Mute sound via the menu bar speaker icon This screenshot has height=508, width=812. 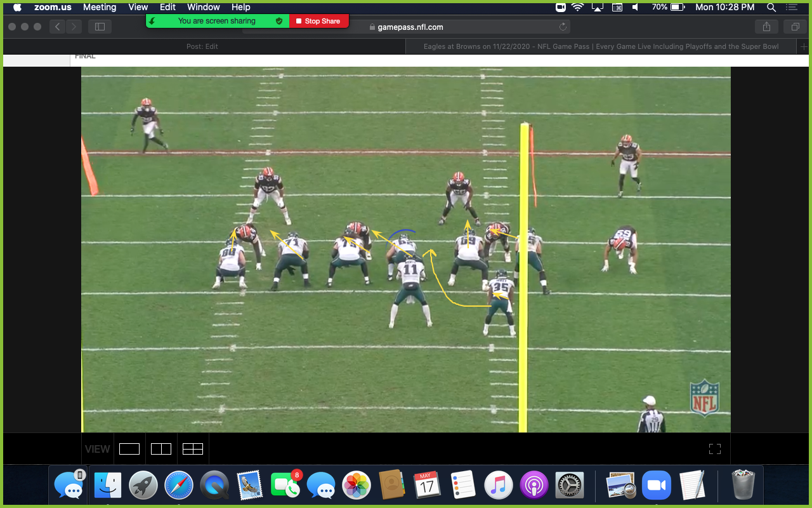[636, 7]
